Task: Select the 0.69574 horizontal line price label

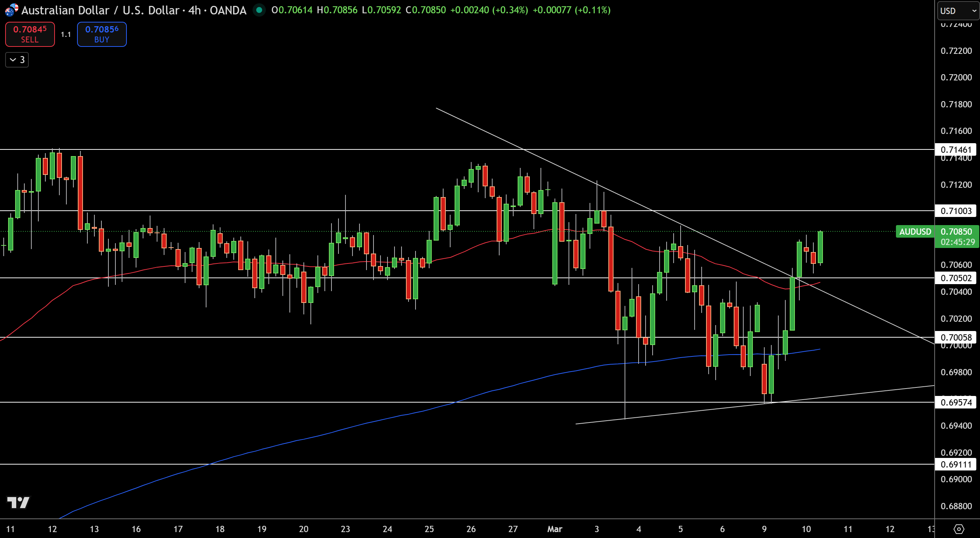Action: click(956, 403)
